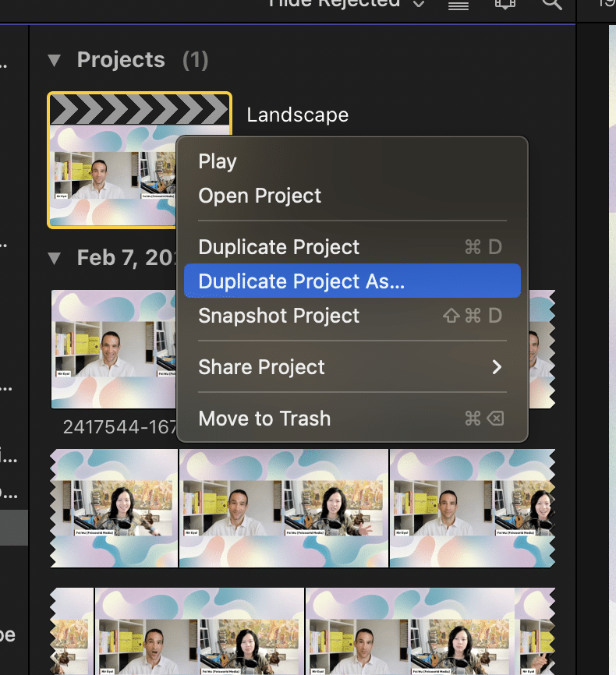Click the list view toggle icon
Image resolution: width=616 pixels, height=675 pixels.
pyautogui.click(x=458, y=4)
